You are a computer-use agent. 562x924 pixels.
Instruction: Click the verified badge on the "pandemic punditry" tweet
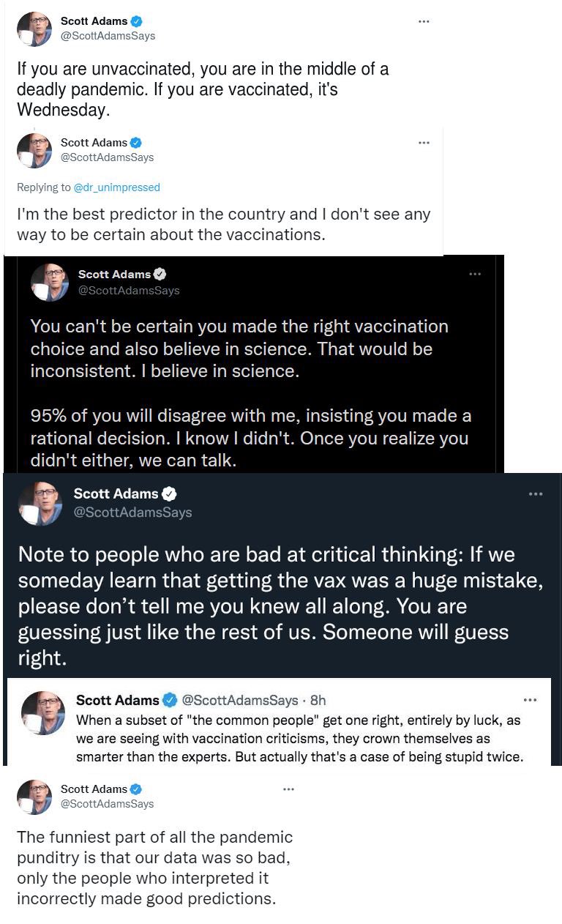(x=135, y=789)
